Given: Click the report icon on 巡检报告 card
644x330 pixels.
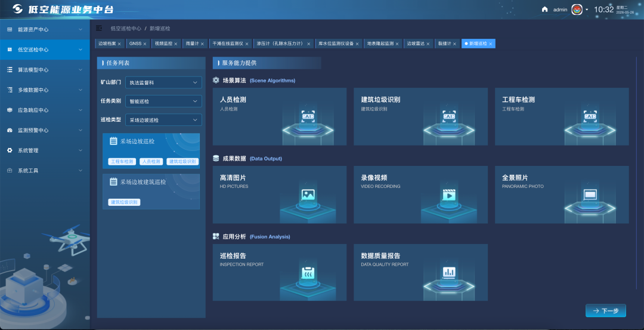Looking at the screenshot, I should point(308,273).
